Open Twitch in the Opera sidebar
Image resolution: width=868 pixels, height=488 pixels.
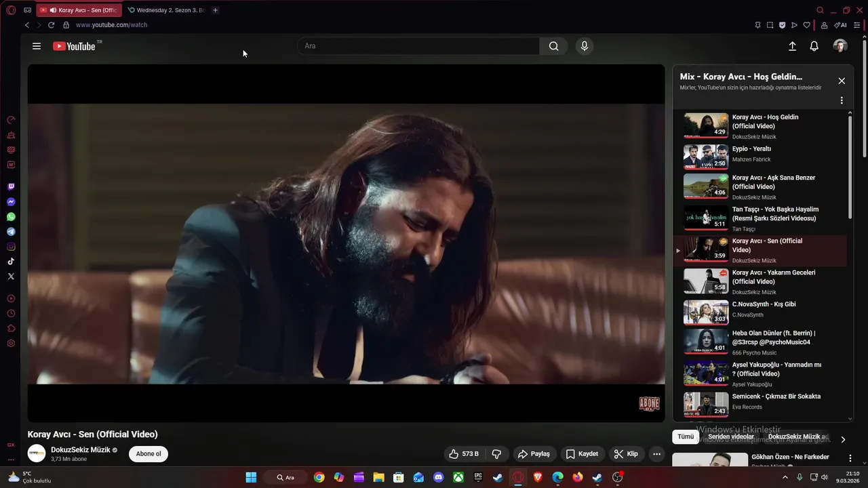[11, 187]
